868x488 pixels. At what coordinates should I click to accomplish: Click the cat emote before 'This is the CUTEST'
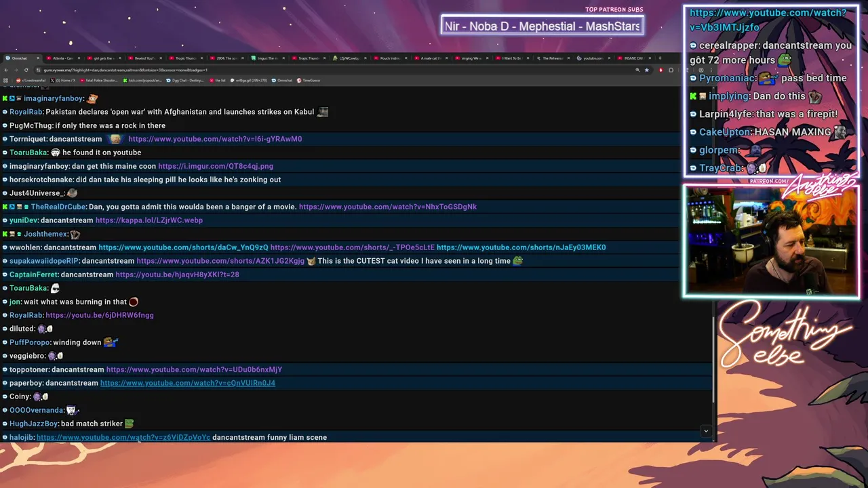(x=311, y=261)
